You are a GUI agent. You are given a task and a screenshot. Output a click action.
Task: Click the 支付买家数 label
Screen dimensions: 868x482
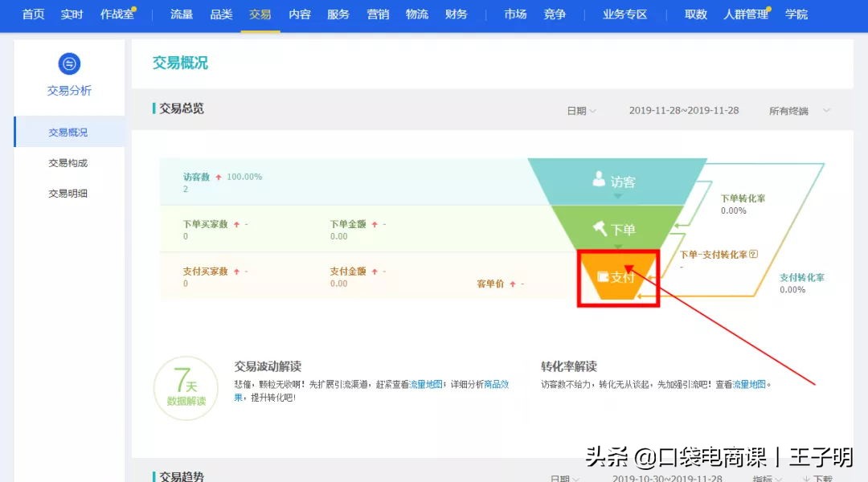pos(206,272)
